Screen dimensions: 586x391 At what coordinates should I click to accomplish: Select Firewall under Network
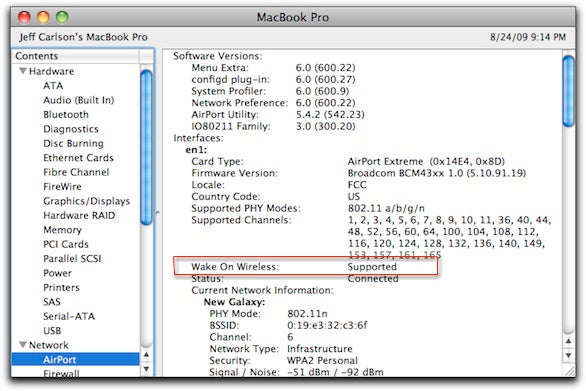point(61,373)
